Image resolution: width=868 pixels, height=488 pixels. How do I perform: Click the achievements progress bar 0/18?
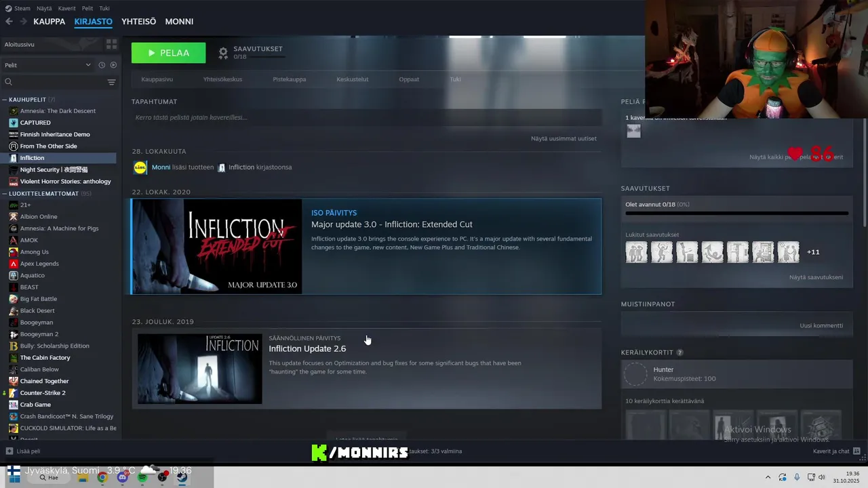[736, 213]
